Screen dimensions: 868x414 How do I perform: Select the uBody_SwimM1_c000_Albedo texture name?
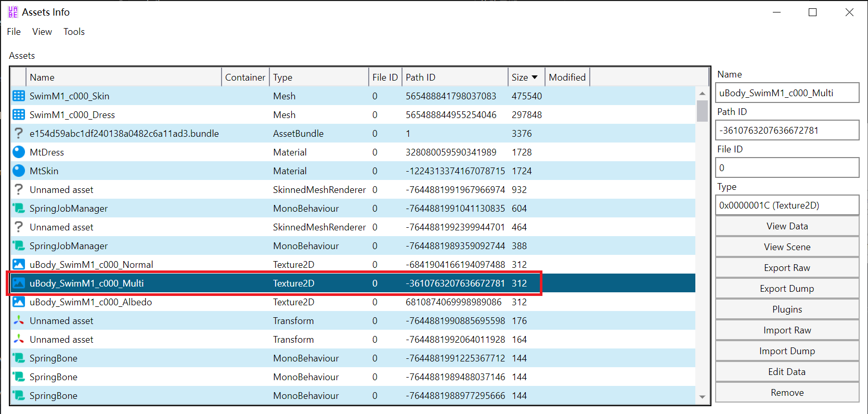click(91, 302)
